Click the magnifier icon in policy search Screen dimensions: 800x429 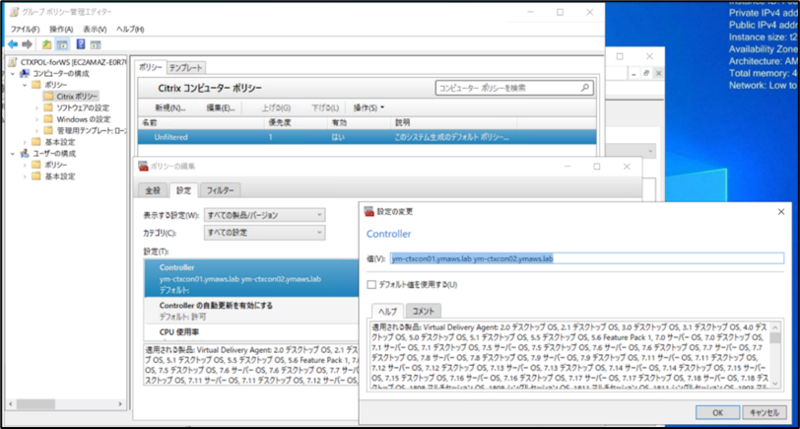[x=585, y=88]
